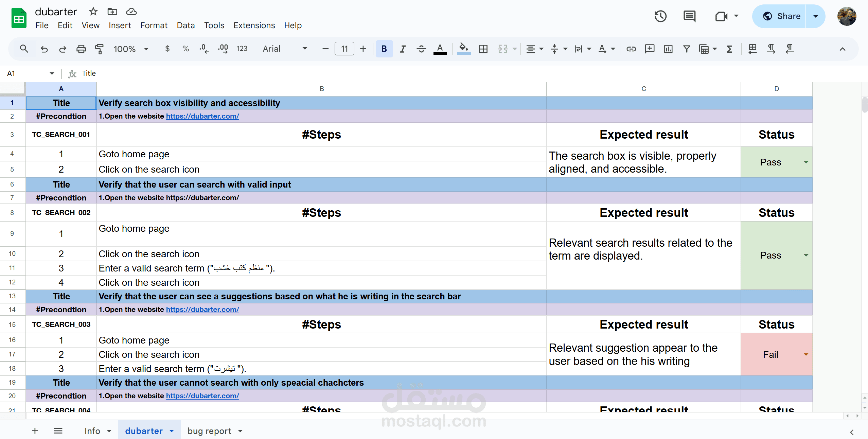The image size is (868, 439).
Task: Star the dubarter document
Action: (x=93, y=12)
